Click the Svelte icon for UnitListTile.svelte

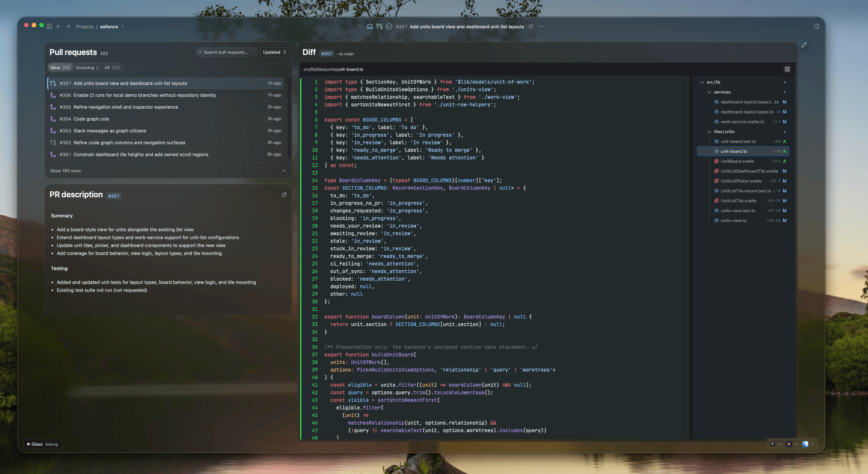pyautogui.click(x=716, y=201)
